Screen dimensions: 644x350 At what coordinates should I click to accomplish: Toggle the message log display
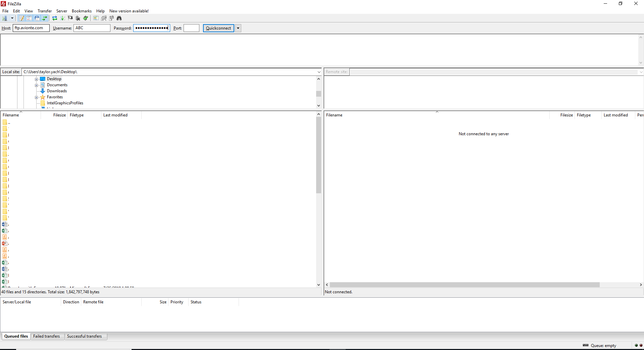[21, 18]
